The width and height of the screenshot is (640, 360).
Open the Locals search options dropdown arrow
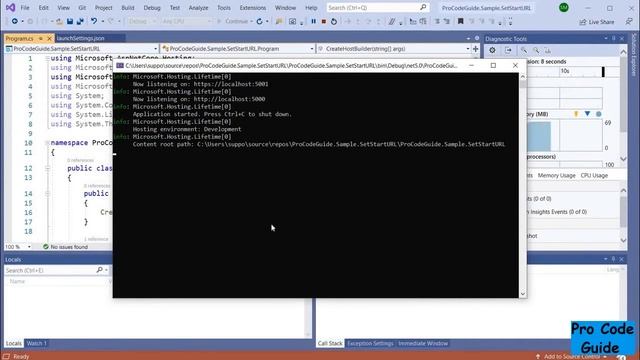pos(106,270)
